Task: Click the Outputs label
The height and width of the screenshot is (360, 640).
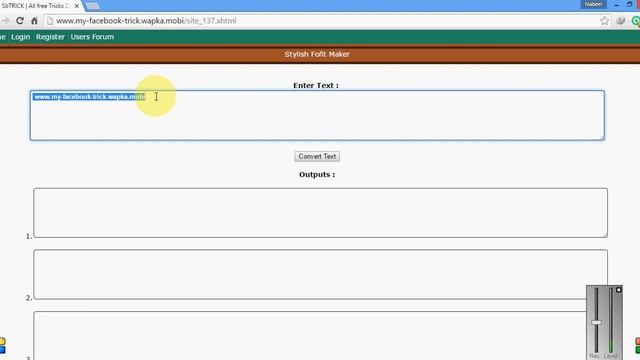Action: [317, 174]
